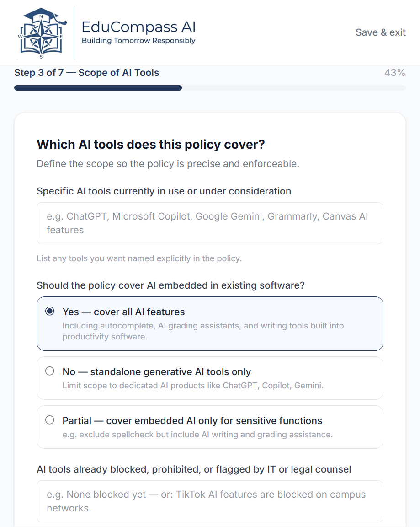Click the Yes option card description text
This screenshot has width=420, height=527.
203,331
